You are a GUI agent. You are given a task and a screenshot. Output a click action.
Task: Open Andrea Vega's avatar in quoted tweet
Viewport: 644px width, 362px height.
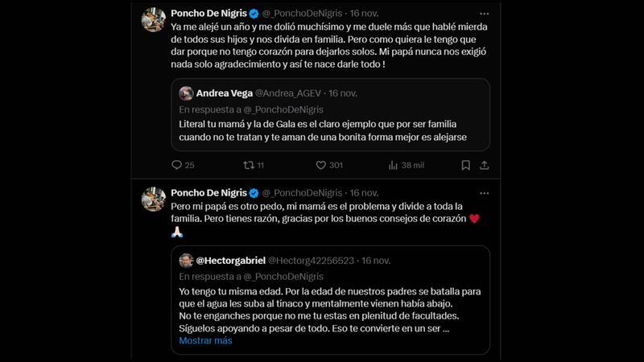(x=186, y=93)
